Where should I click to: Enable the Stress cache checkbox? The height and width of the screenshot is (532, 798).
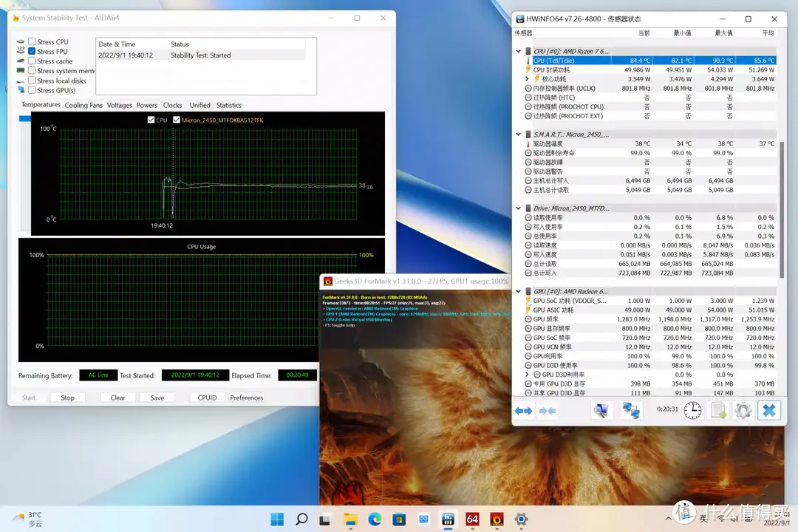coord(32,61)
